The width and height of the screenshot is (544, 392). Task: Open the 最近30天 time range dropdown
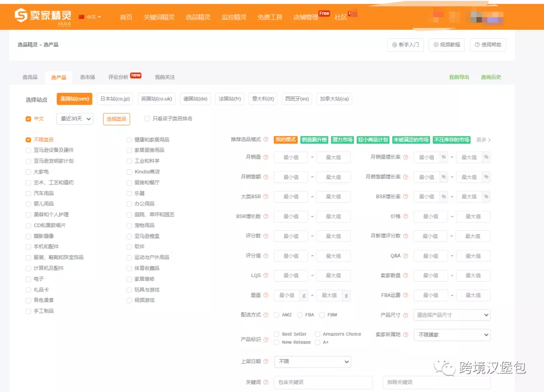click(x=75, y=119)
